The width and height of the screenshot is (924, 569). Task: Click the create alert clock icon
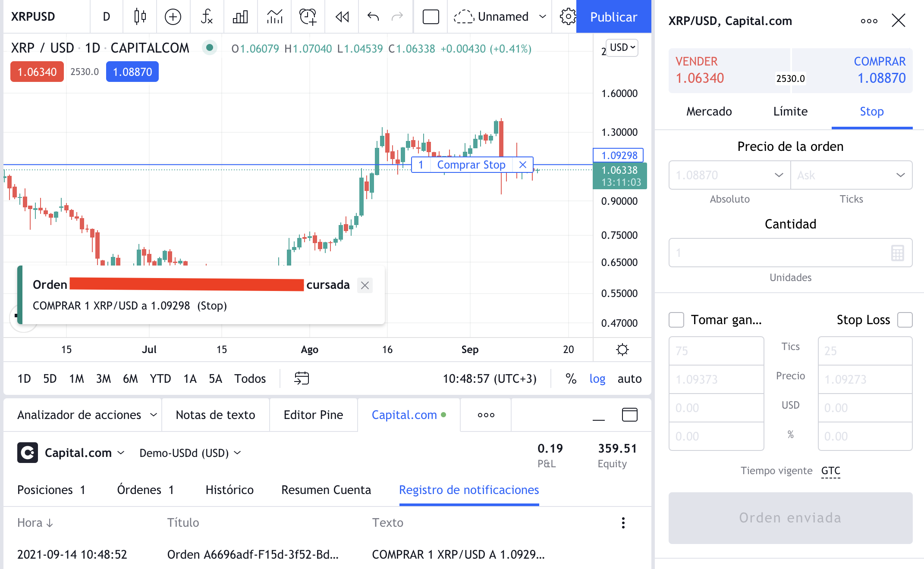pos(308,17)
